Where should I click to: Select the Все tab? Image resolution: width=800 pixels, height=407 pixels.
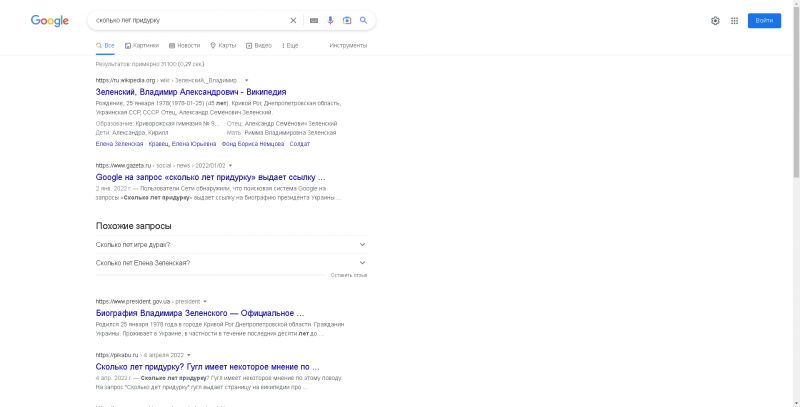pos(105,45)
